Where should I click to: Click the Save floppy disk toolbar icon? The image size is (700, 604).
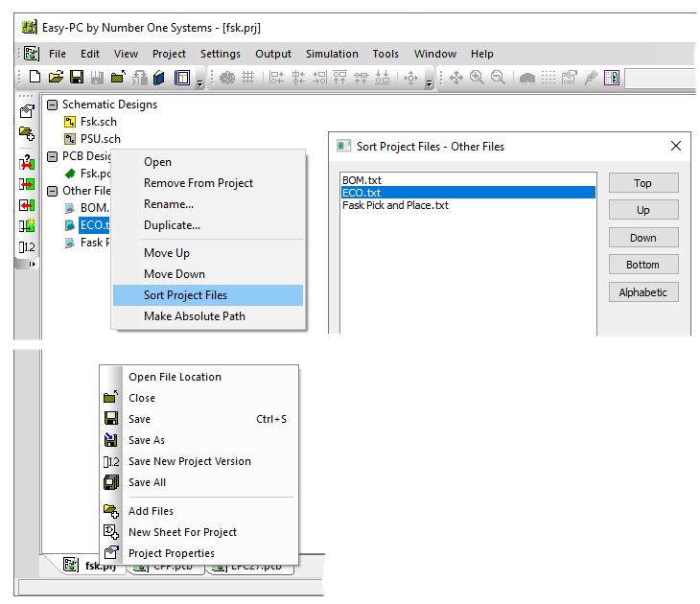coord(77,78)
